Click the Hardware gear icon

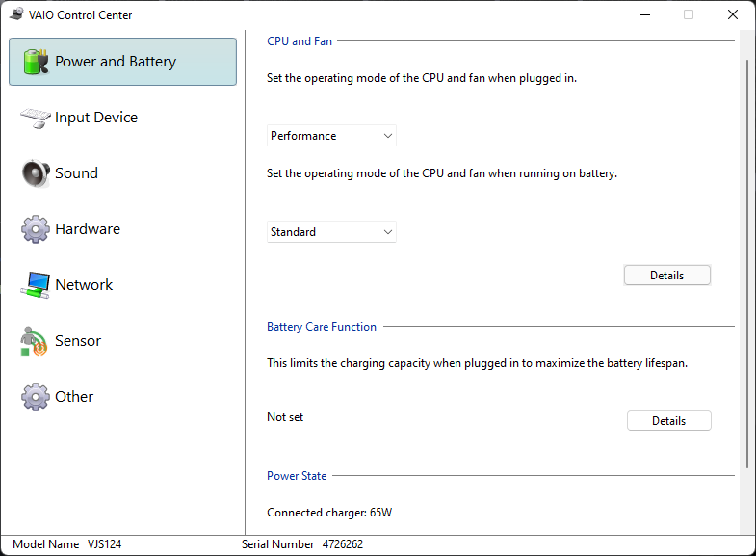tap(36, 229)
